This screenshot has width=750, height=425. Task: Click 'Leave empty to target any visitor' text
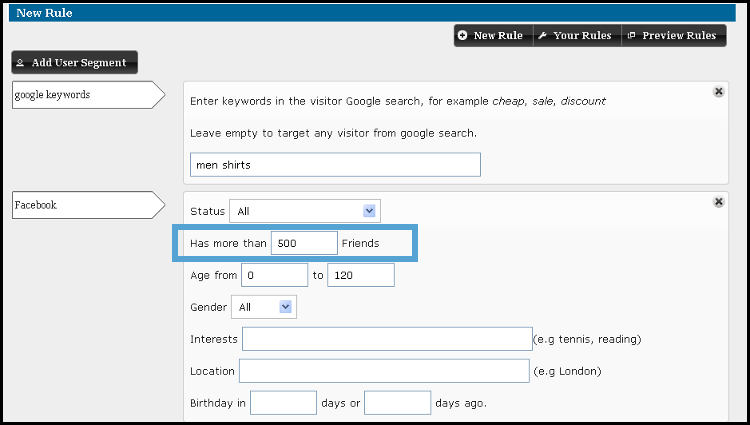pyautogui.click(x=333, y=133)
